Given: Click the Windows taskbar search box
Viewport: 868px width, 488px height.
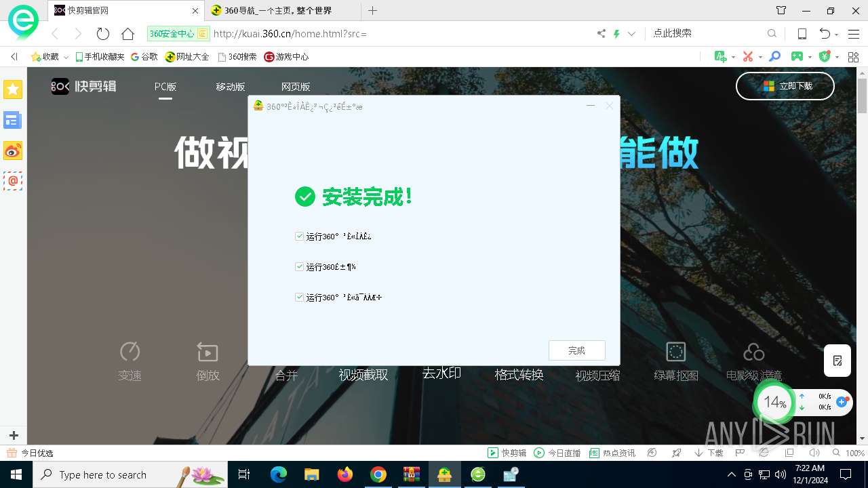Looking at the screenshot, I should click(131, 474).
